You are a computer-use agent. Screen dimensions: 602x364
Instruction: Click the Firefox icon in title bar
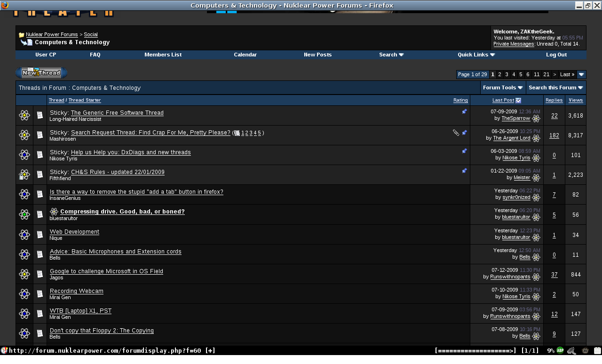5,5
